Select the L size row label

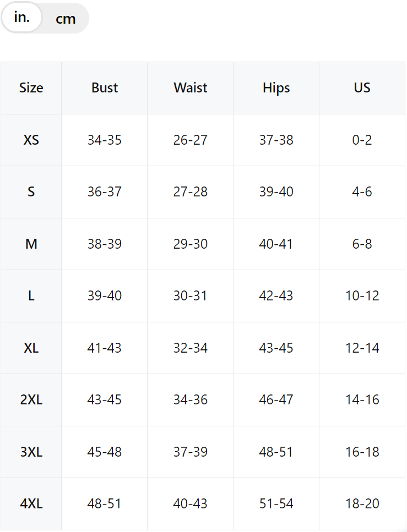(31, 296)
